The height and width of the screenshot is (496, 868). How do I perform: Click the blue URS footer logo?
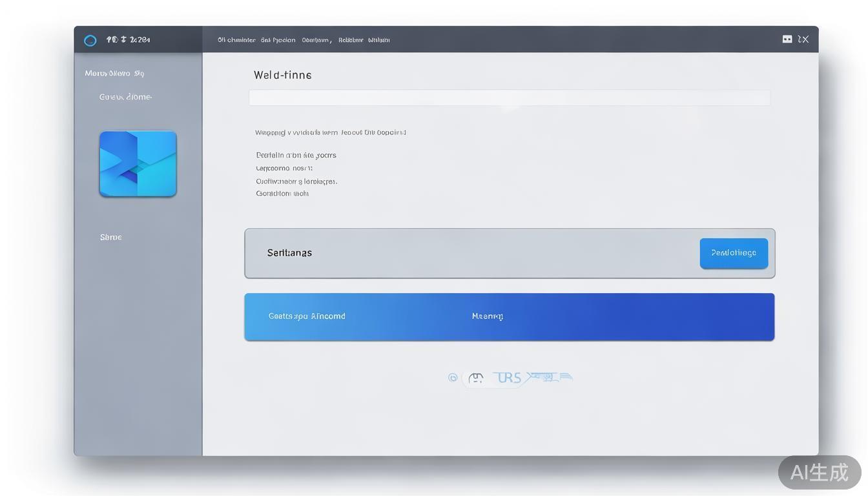click(509, 378)
